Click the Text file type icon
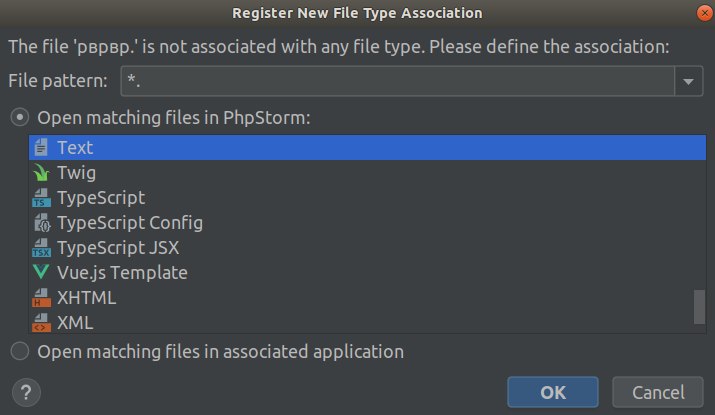The height and width of the screenshot is (415, 715). [41, 147]
